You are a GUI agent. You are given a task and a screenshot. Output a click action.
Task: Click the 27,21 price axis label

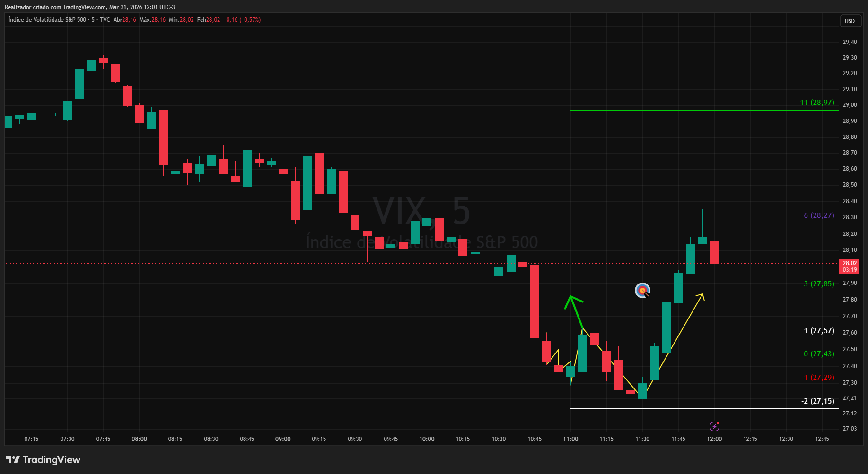(x=850, y=398)
